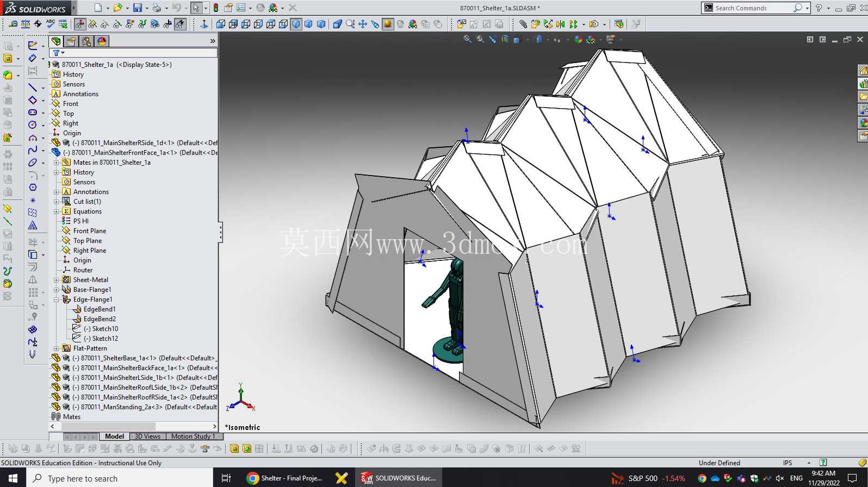868x487 pixels.
Task: Select the Pan arrows icon
Action: 363,24
